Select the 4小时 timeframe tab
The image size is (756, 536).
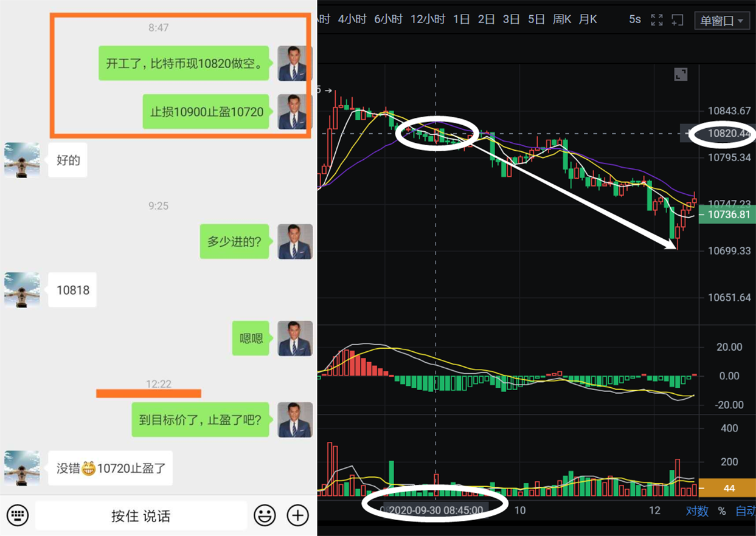pyautogui.click(x=352, y=19)
